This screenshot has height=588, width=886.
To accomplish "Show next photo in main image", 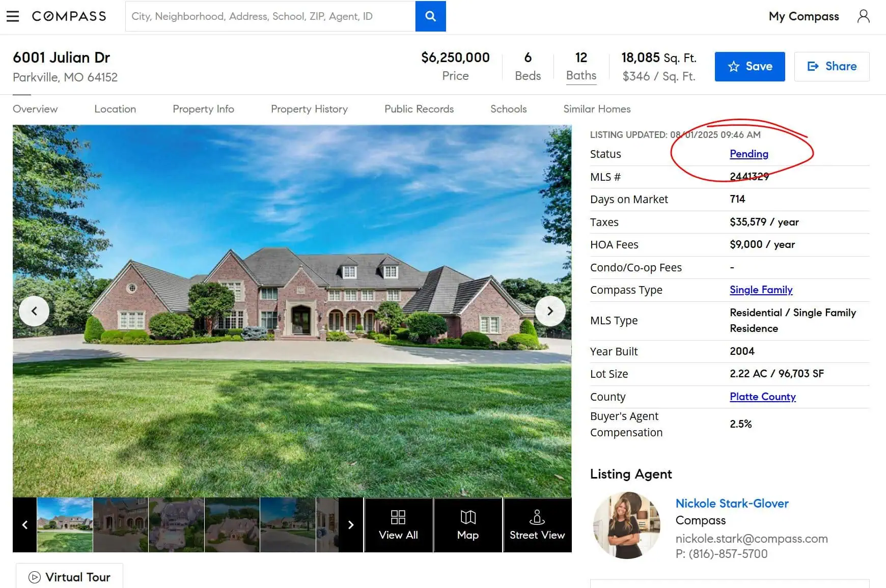I will (550, 311).
